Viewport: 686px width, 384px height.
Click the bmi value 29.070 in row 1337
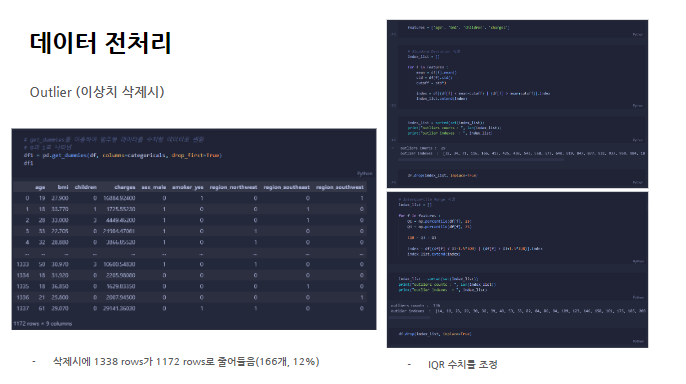click(60, 308)
